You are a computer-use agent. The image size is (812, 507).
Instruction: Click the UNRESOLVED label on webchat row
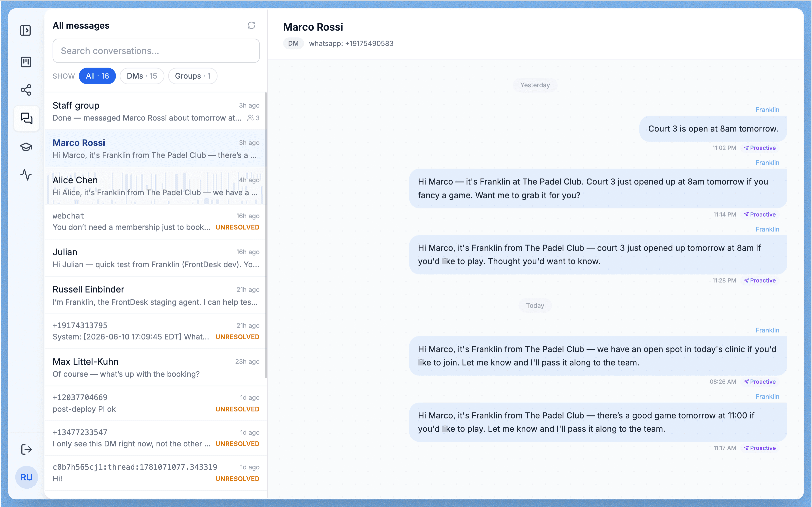click(237, 227)
